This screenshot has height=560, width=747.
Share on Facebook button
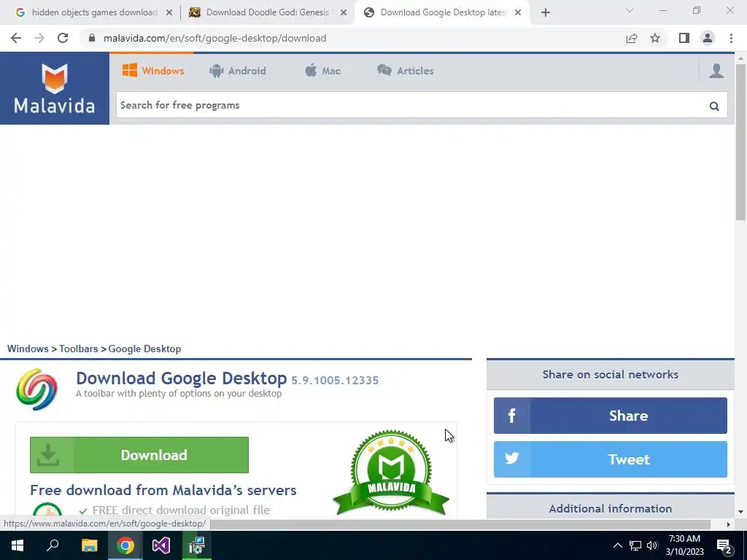tap(611, 416)
